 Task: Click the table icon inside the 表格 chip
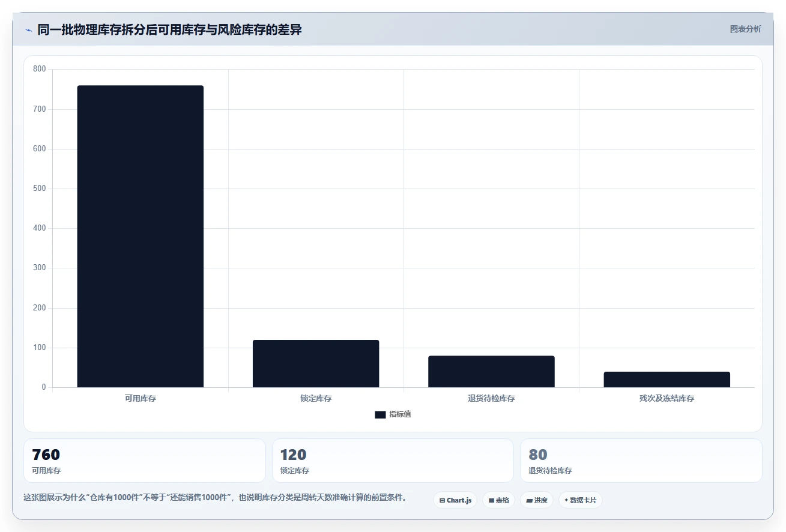491,500
